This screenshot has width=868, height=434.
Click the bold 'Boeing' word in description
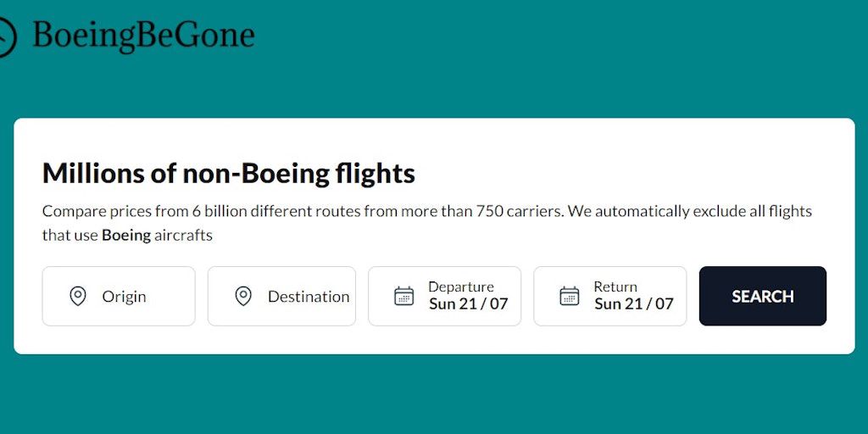[126, 236]
